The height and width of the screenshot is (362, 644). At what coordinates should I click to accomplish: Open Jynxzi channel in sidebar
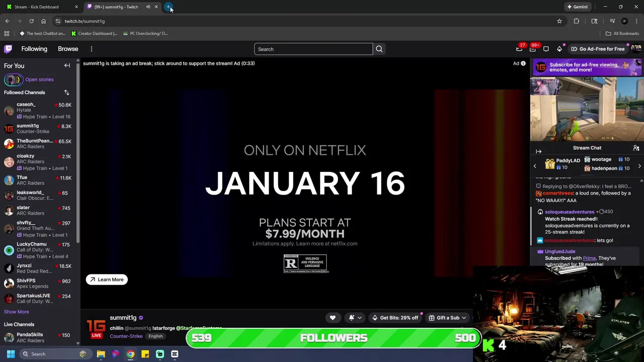pos(39,268)
